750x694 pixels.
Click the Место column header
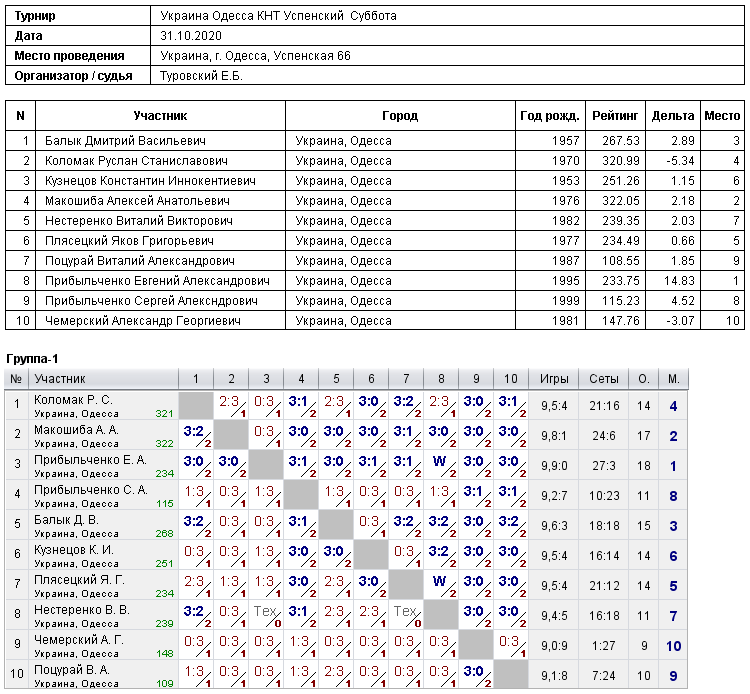(x=722, y=116)
